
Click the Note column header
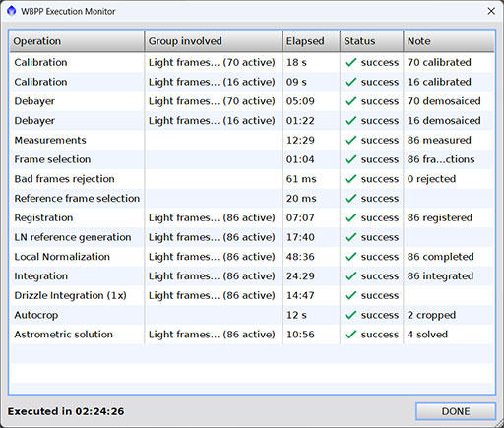tap(449, 41)
